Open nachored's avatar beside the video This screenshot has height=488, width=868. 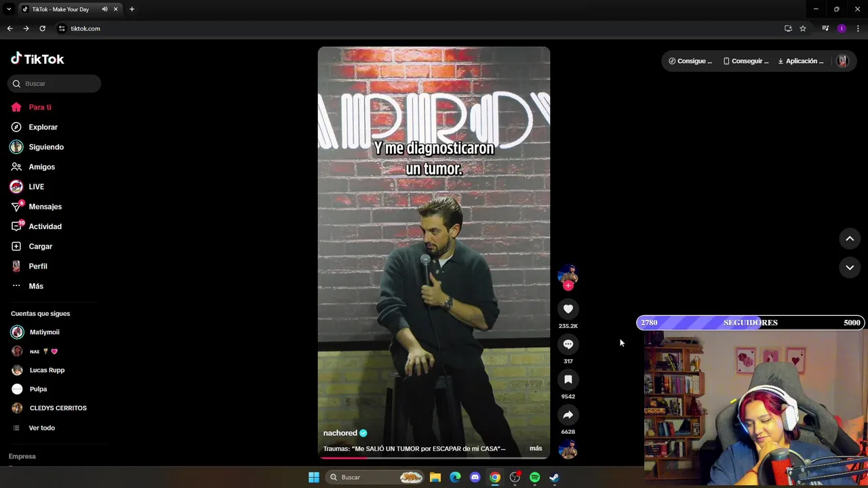[568, 274]
